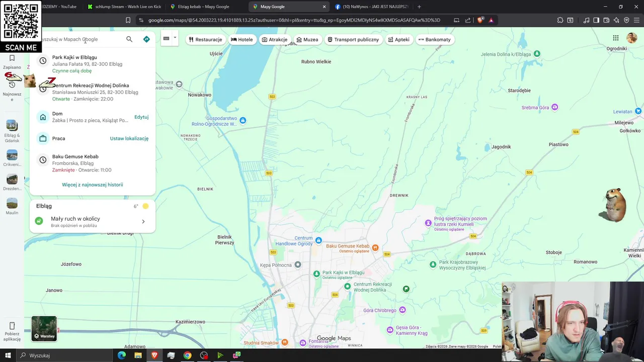Select the Bankomaty category chip
The image size is (644, 362).
[435, 39]
